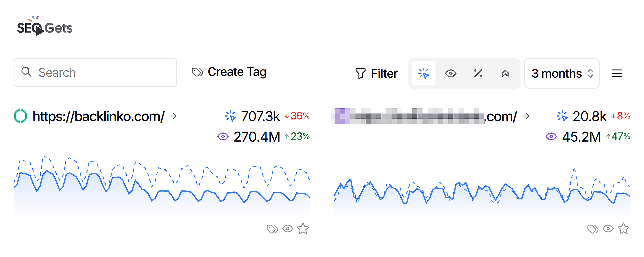Click the 45.2M impressions value

581,137
